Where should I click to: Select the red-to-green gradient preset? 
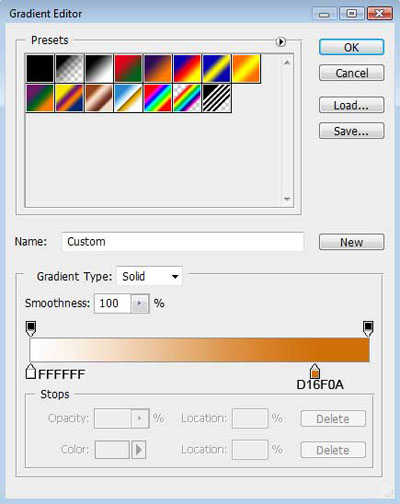click(128, 69)
